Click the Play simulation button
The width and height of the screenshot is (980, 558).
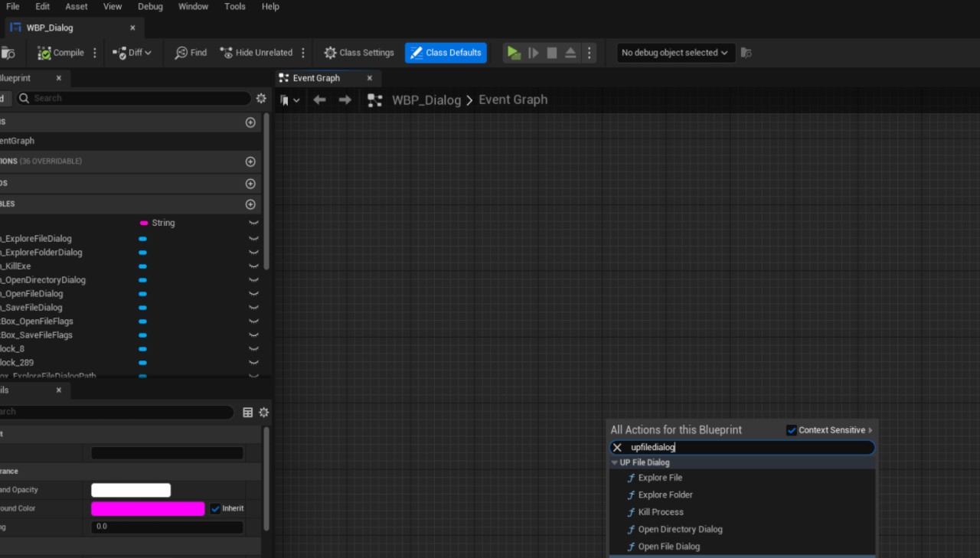coord(514,53)
